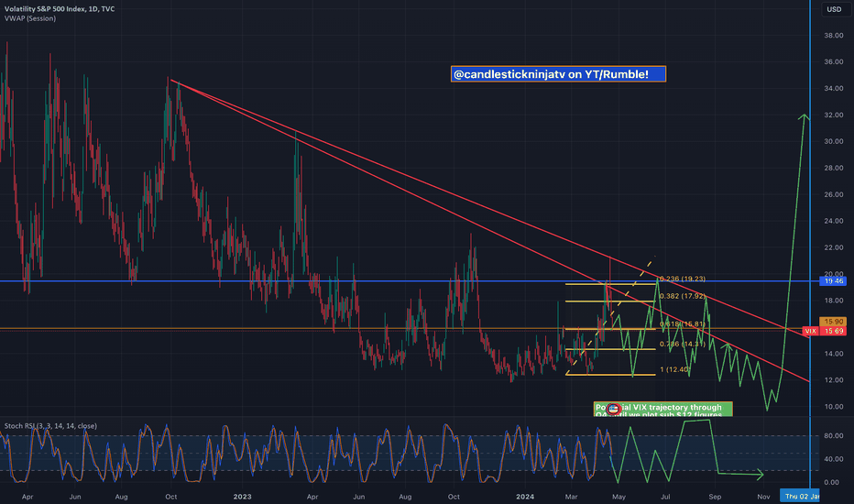Click the 10.00 price axis label

(834, 407)
